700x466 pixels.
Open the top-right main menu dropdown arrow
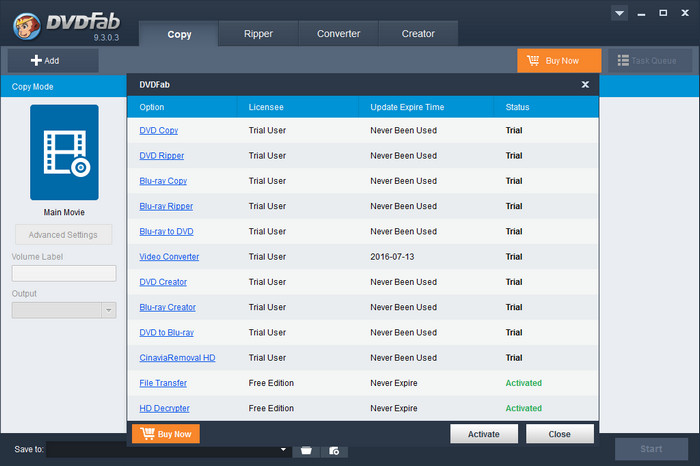[620, 14]
